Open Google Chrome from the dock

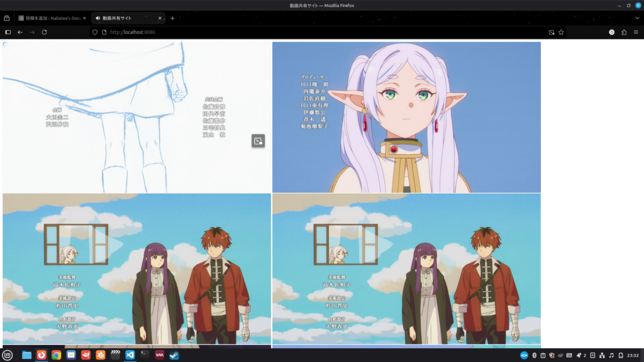[55, 355]
